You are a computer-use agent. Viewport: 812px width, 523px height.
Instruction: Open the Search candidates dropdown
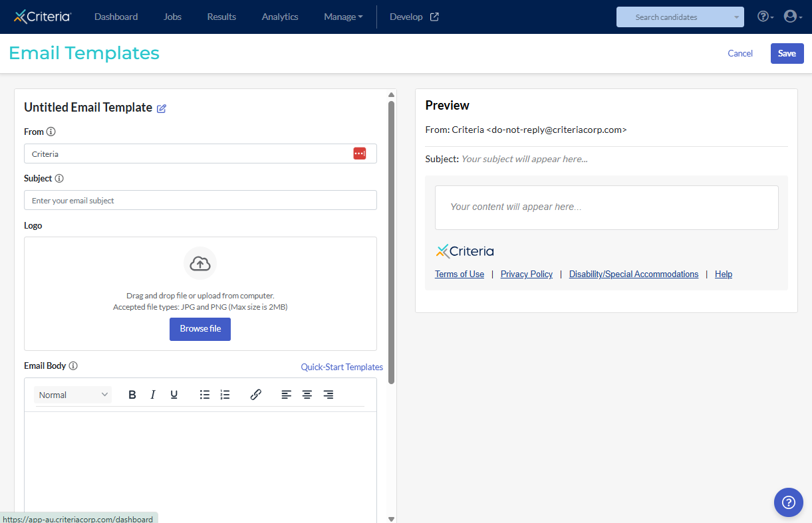pos(680,17)
